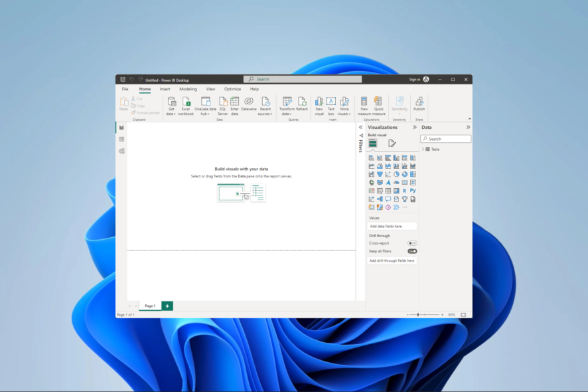Insert a Text box
Image resolution: width=588 pixels, height=392 pixels.
pyautogui.click(x=331, y=106)
